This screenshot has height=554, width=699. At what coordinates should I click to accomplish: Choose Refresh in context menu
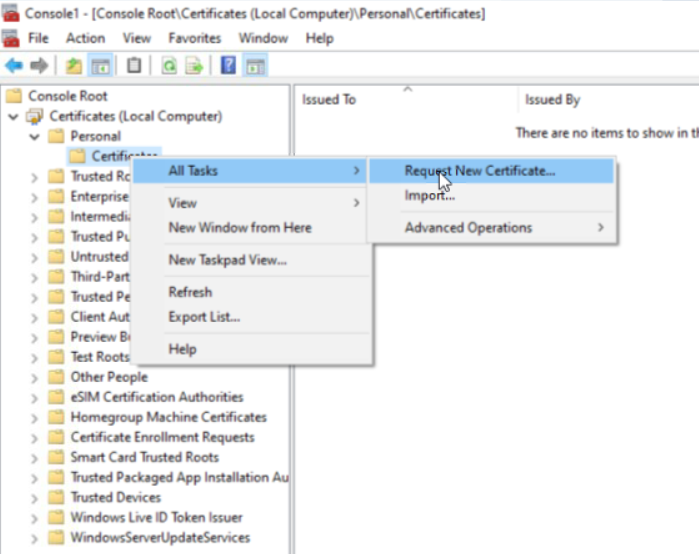point(251,292)
